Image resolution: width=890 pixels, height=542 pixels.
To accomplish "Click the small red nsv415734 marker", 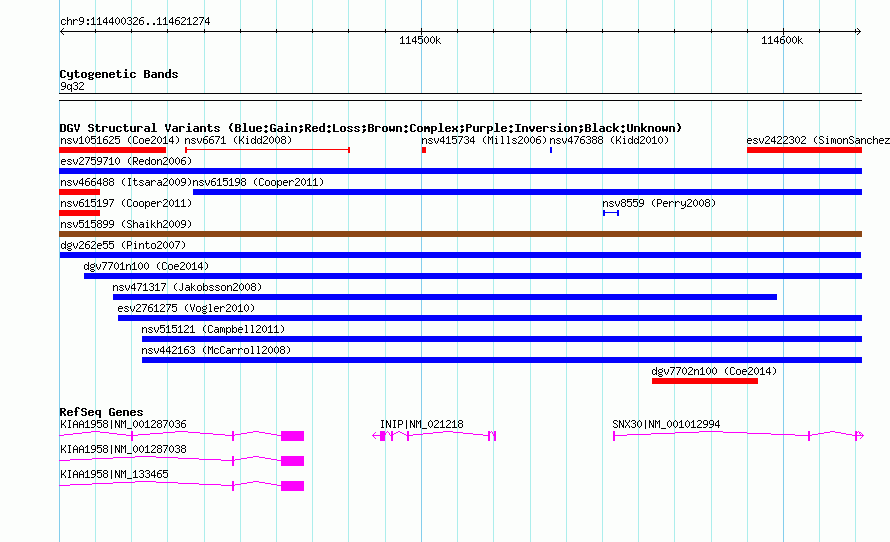I will (x=423, y=150).
